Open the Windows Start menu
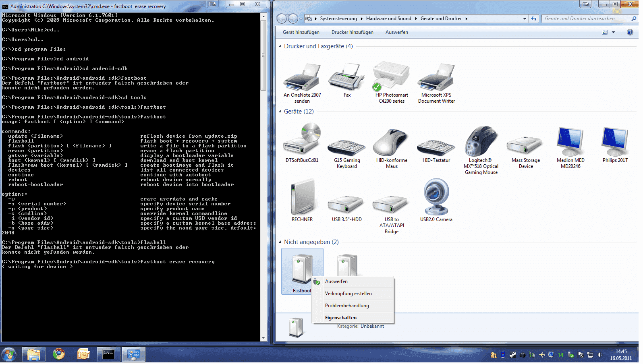This screenshot has height=364, width=643. pyautogui.click(x=9, y=355)
